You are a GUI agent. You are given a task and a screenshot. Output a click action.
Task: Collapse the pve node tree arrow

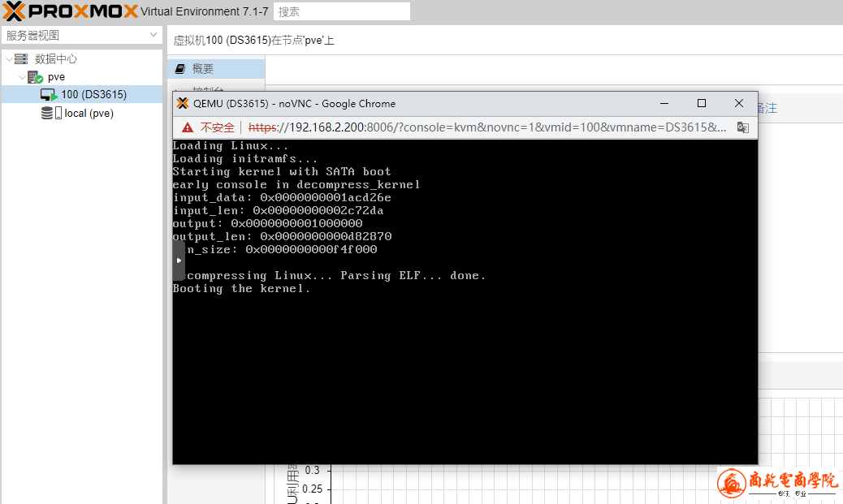click(x=22, y=77)
